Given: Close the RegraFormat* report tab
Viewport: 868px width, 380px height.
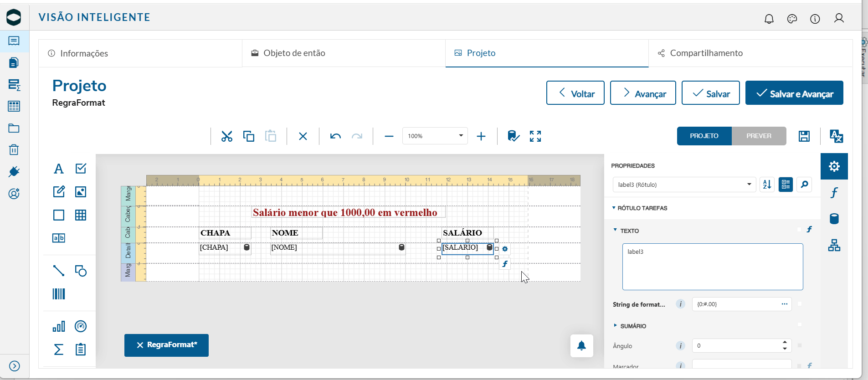Looking at the screenshot, I should tap(140, 345).
